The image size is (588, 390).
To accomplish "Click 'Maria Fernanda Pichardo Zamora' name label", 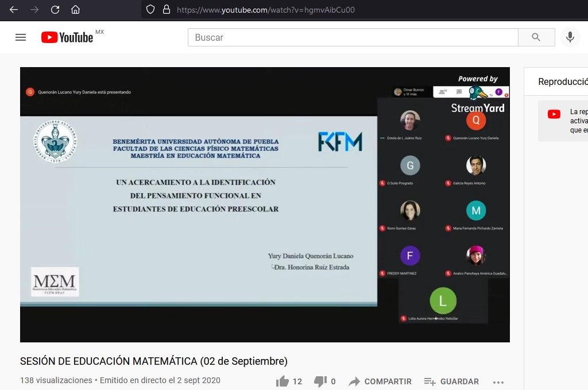I will [478, 228].
